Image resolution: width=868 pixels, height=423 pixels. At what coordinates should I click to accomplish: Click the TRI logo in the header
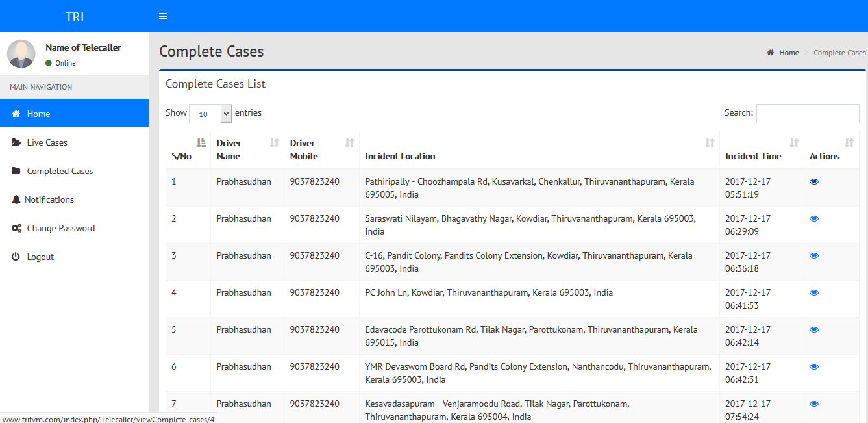click(x=75, y=17)
